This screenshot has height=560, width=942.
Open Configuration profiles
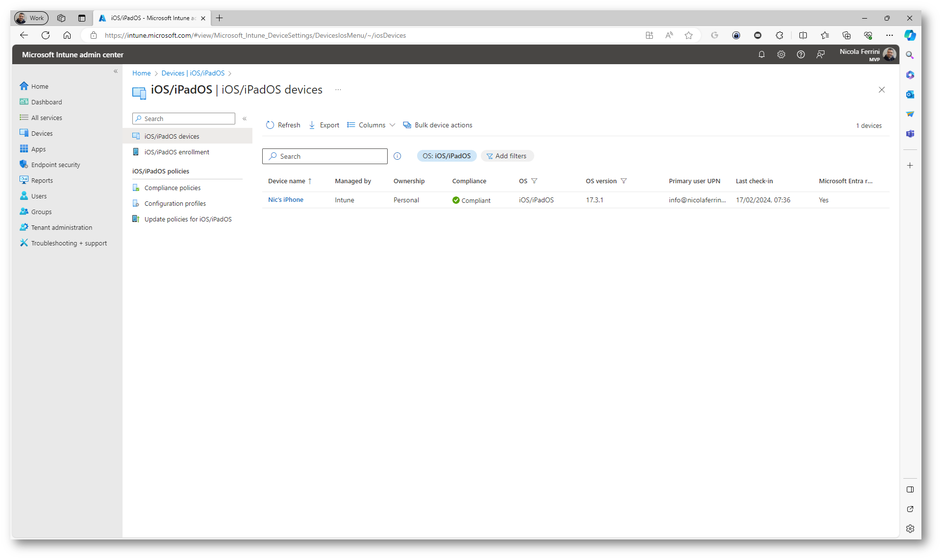[x=175, y=203]
